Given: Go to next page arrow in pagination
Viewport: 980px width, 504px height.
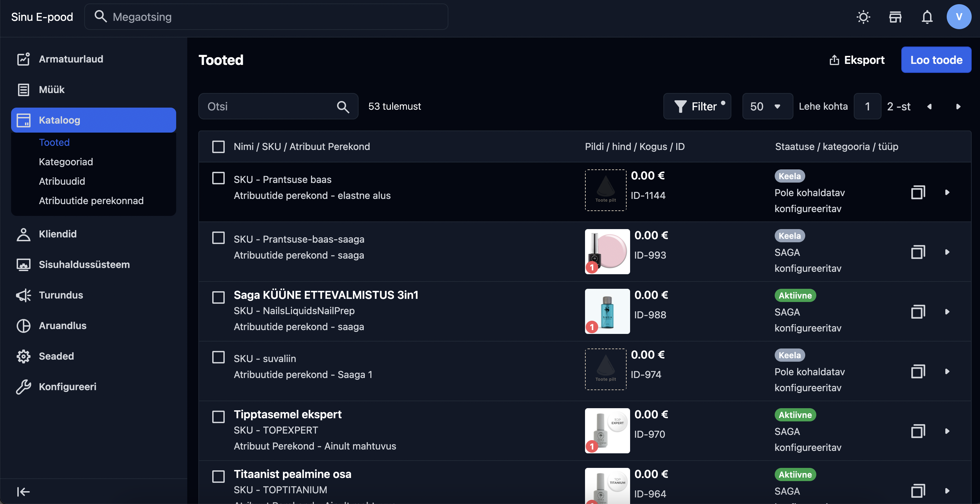Looking at the screenshot, I should click(958, 107).
